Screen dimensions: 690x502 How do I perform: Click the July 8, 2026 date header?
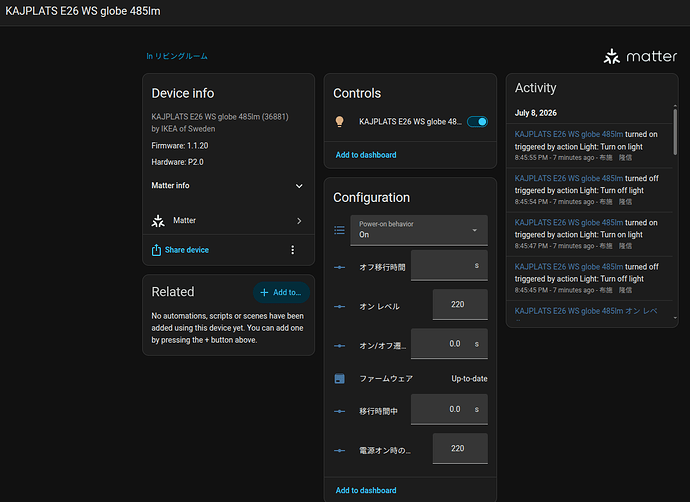pyautogui.click(x=536, y=113)
